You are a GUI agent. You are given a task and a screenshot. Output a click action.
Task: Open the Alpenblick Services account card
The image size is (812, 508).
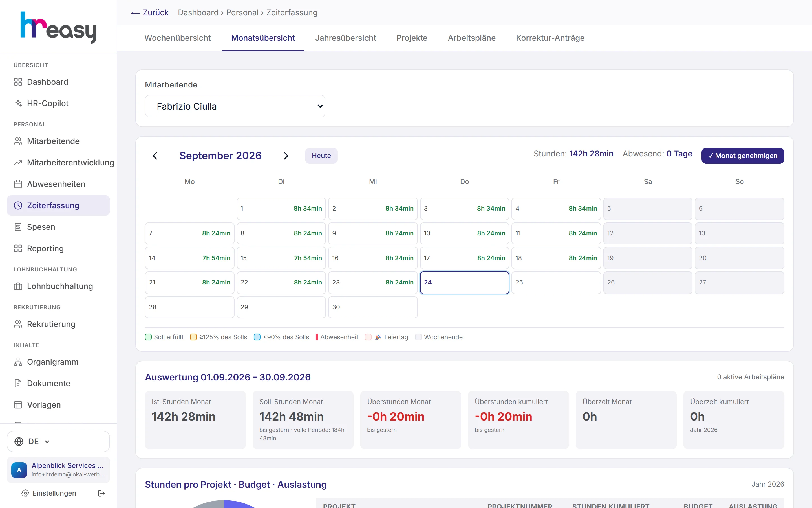pyautogui.click(x=58, y=470)
